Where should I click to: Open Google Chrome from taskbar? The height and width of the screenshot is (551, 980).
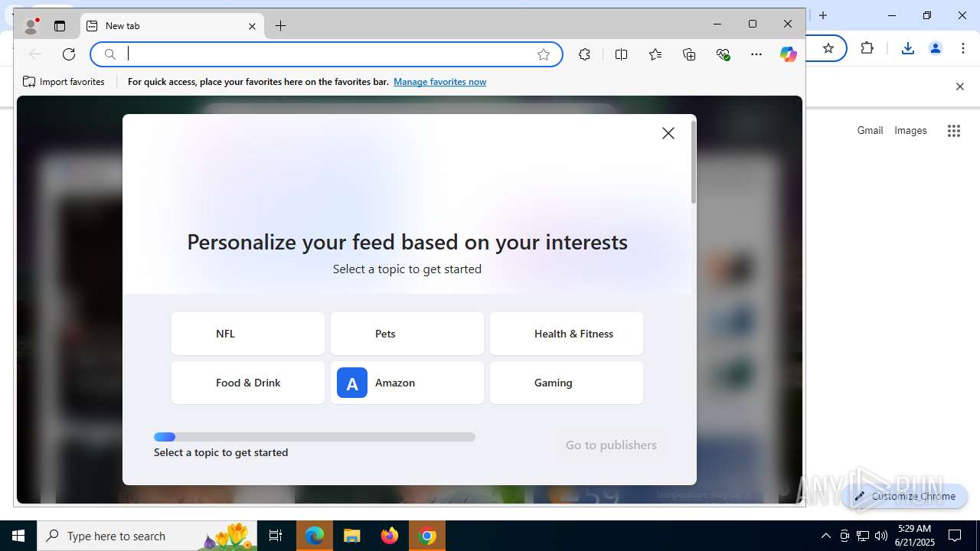click(427, 536)
